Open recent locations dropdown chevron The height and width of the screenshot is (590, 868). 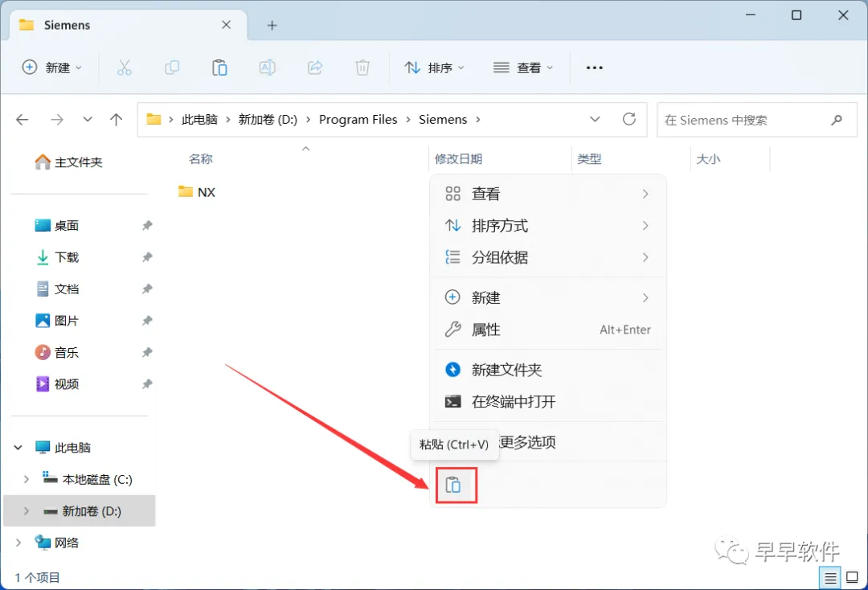[88, 120]
